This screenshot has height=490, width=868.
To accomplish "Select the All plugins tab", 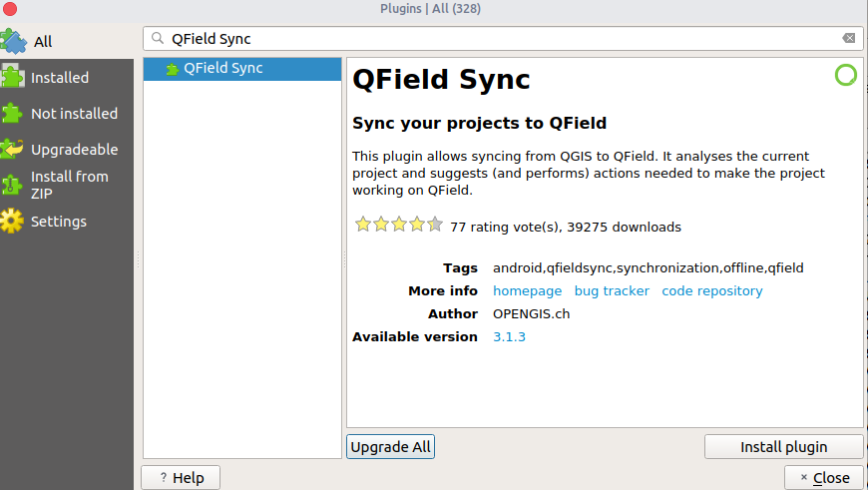I will [67, 42].
